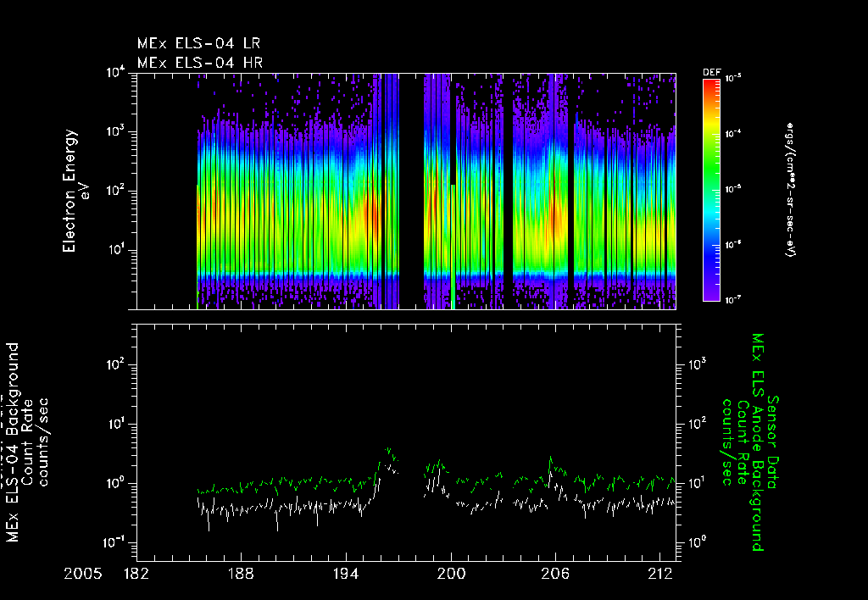Click the 'MEx ELS-04 HR' title text
The height and width of the screenshot is (600, 868).
click(200, 63)
